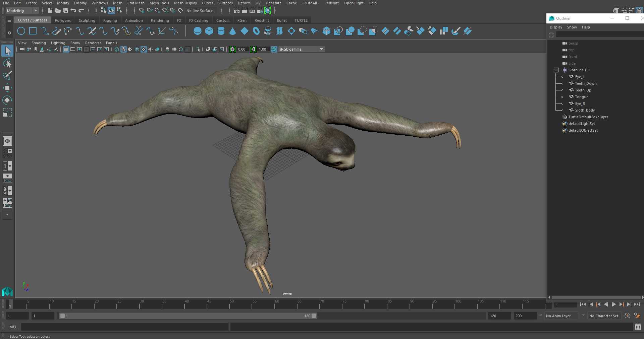Image resolution: width=644 pixels, height=339 pixels.
Task: Activate the Select tool arrow in the toolbox
Action: coord(7,51)
